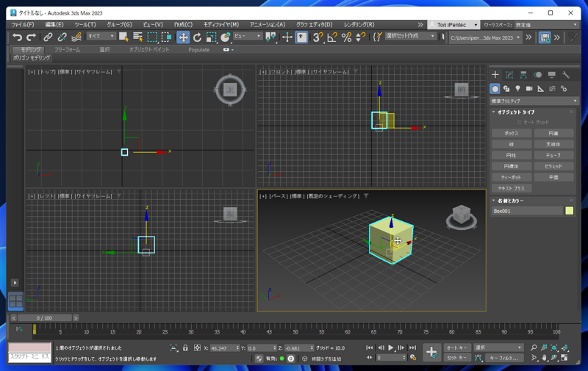588x371 pixels.
Task: Open the ツール(T) menu
Action: click(85, 24)
